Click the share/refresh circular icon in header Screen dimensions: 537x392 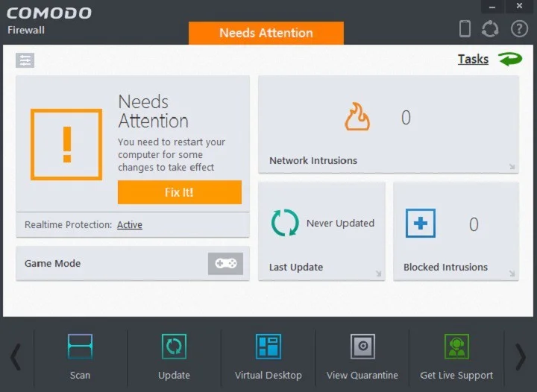click(x=490, y=29)
